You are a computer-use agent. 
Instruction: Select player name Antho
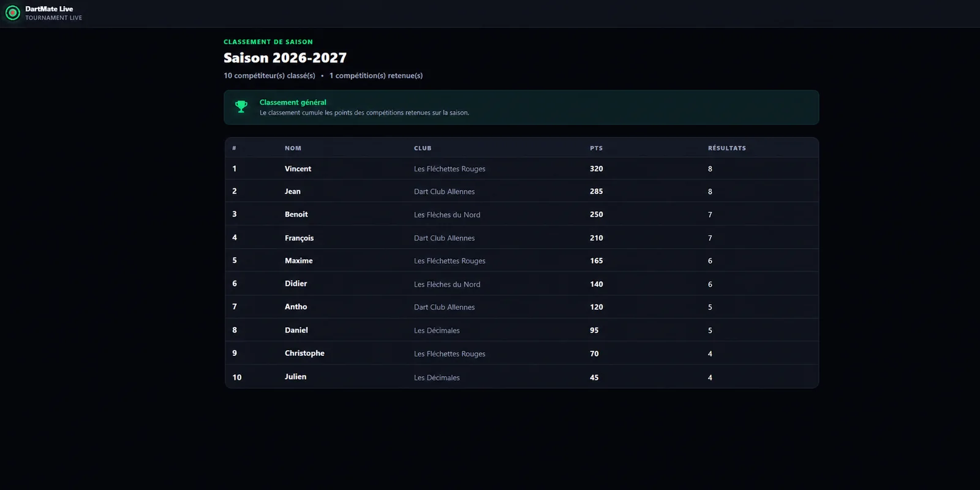point(296,307)
